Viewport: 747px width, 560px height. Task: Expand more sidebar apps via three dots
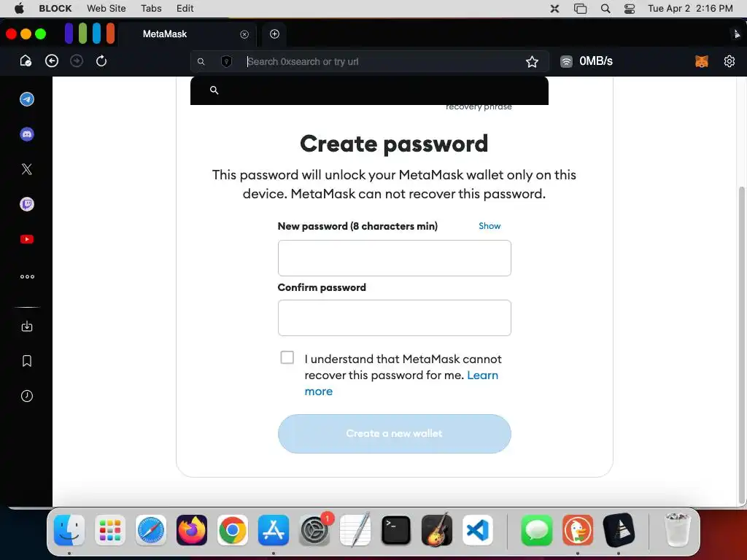pos(27,276)
